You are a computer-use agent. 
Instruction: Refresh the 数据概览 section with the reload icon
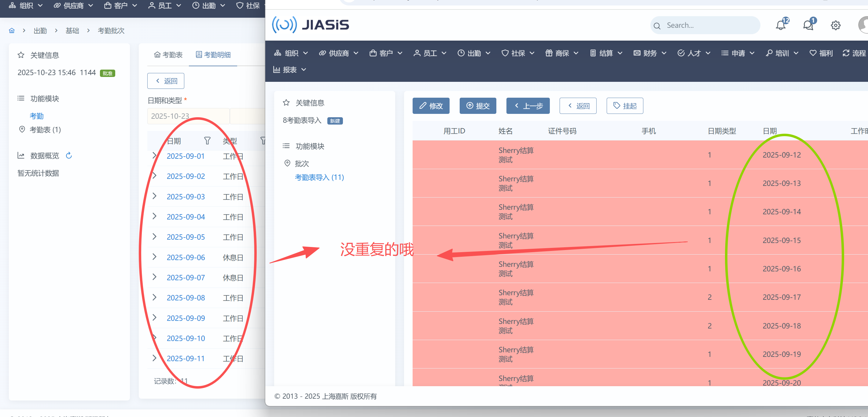point(69,155)
